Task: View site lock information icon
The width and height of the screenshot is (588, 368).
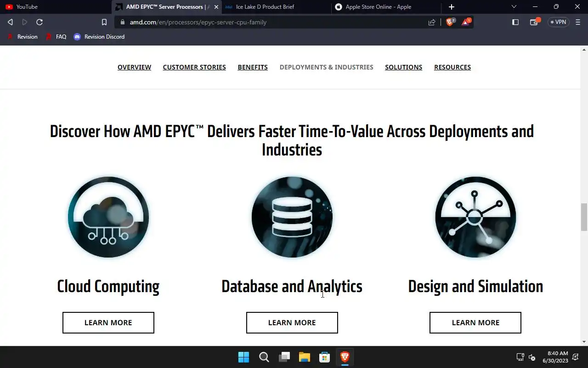Action: click(x=122, y=22)
